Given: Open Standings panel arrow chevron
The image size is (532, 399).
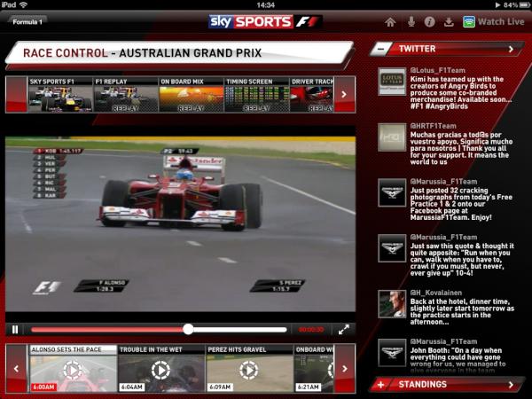Looking at the screenshot, I should (x=511, y=385).
